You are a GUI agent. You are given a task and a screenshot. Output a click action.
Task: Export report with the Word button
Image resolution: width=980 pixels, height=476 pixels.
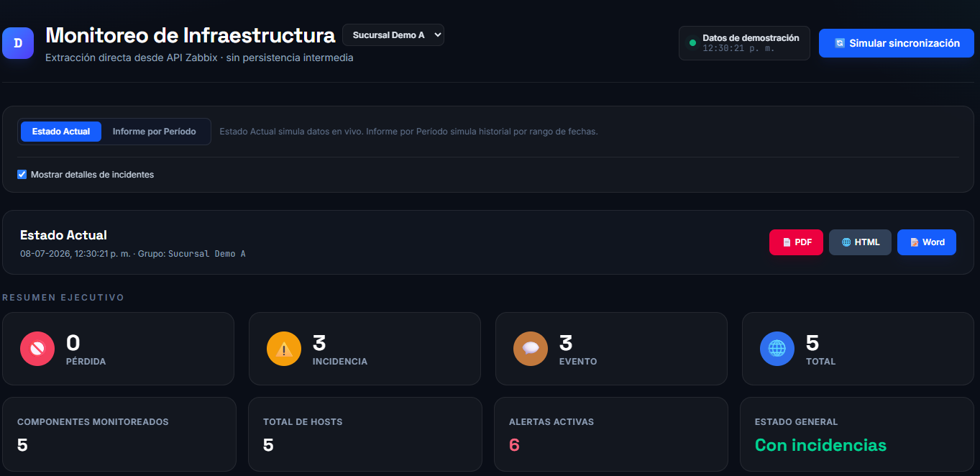[x=927, y=242]
